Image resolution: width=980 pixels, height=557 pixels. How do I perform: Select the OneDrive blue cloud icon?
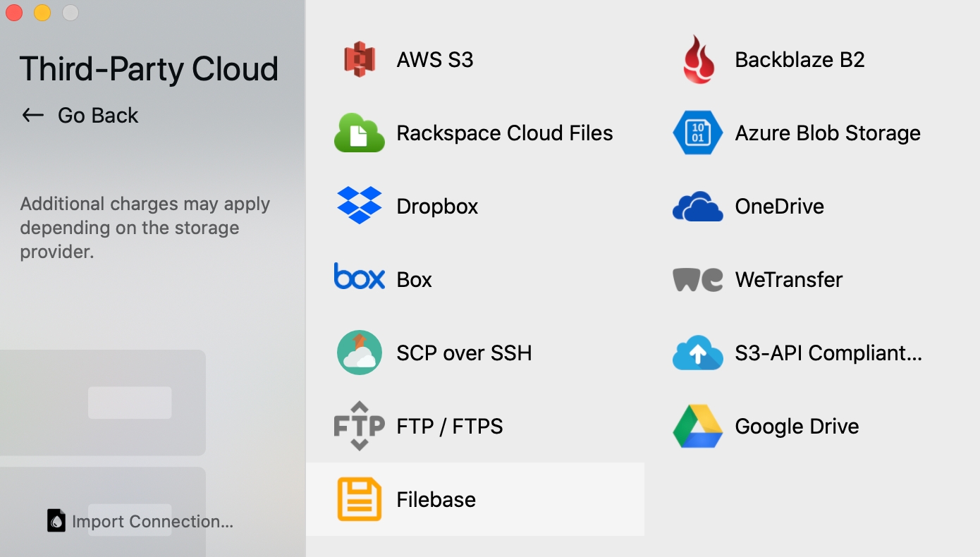(x=698, y=207)
